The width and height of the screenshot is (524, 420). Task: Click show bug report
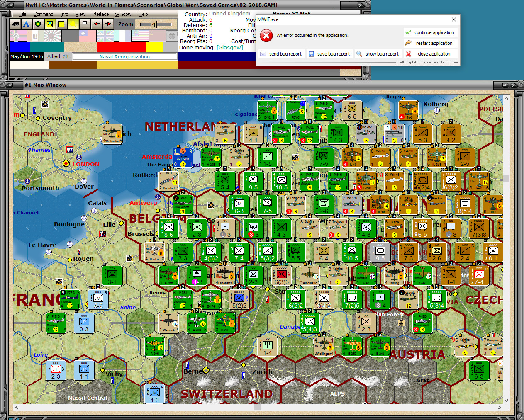pos(378,54)
